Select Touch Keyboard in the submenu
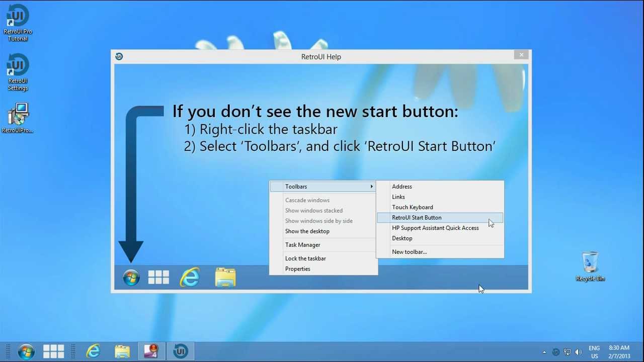This screenshot has height=362, width=644. coord(440,207)
